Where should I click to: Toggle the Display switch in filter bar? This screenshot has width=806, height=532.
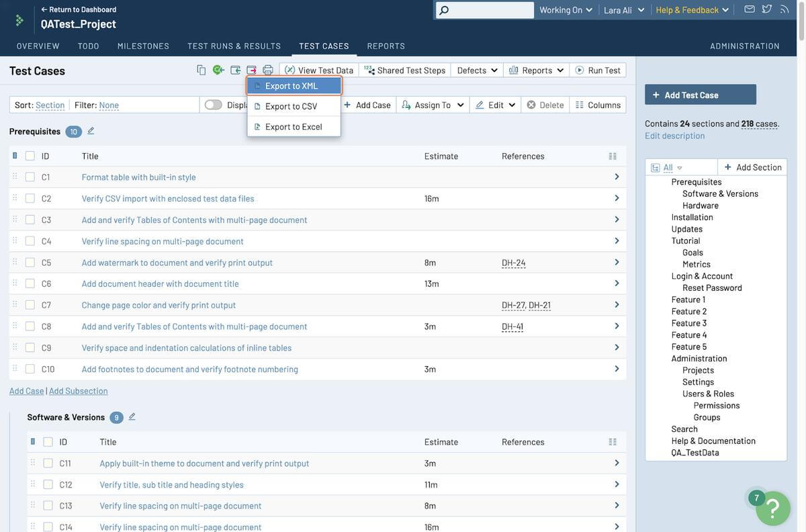[x=214, y=105]
